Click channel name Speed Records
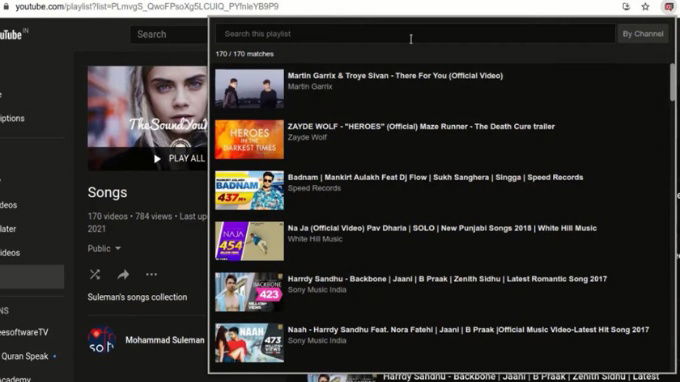 [314, 188]
